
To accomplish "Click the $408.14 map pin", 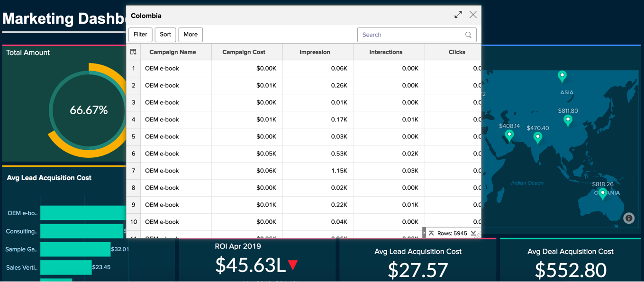I will click(509, 136).
